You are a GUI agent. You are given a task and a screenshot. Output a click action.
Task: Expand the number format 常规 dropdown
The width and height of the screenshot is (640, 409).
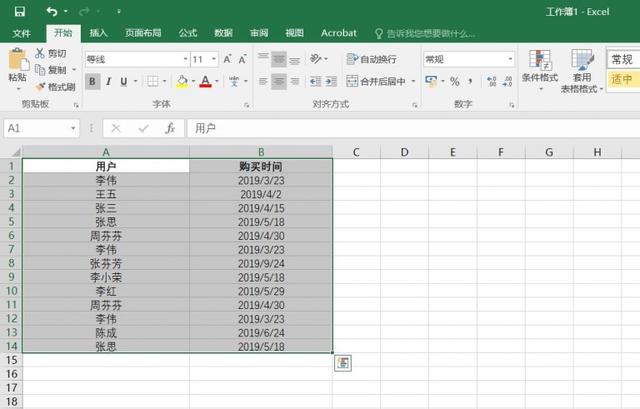click(510, 59)
